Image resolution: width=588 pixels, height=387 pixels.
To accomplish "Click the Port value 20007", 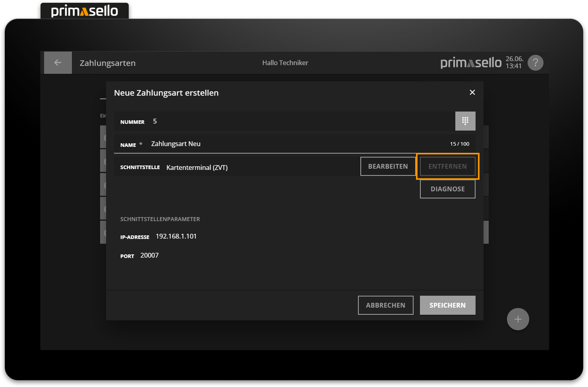I will [149, 255].
